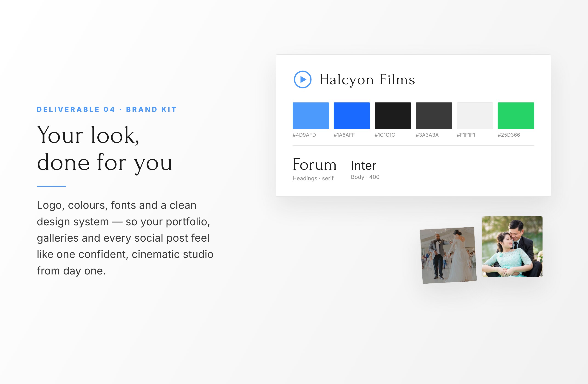
Task: Select the #4D9AFD light blue swatch
Action: (311, 116)
